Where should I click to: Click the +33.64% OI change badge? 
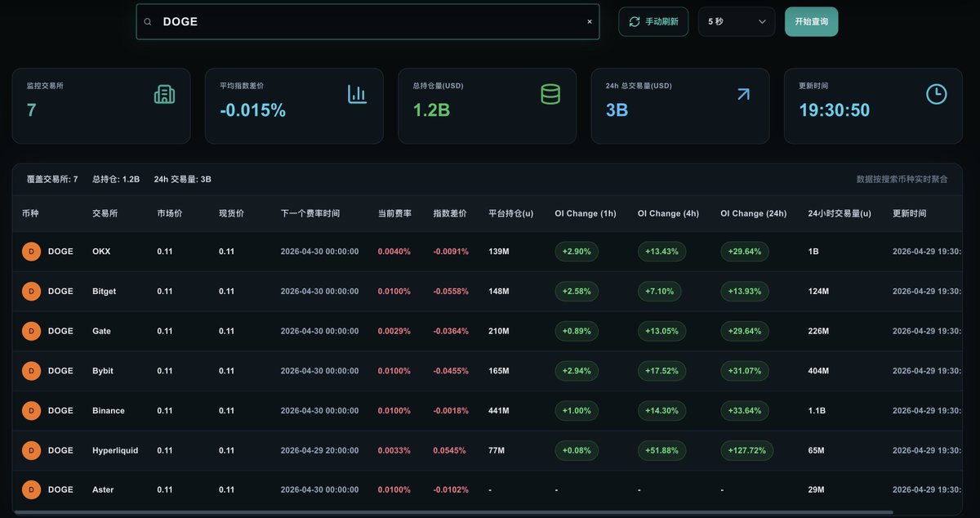tap(744, 410)
